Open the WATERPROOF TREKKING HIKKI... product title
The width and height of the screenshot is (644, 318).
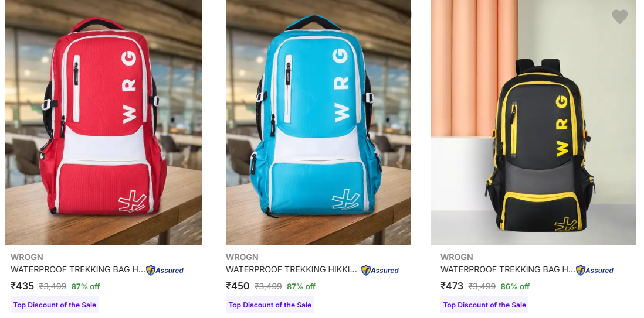tap(292, 269)
